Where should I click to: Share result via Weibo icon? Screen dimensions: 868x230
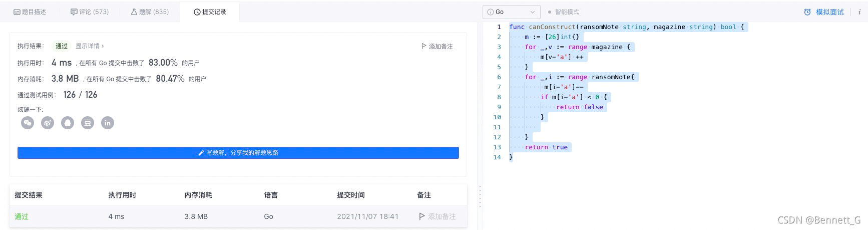[x=48, y=123]
